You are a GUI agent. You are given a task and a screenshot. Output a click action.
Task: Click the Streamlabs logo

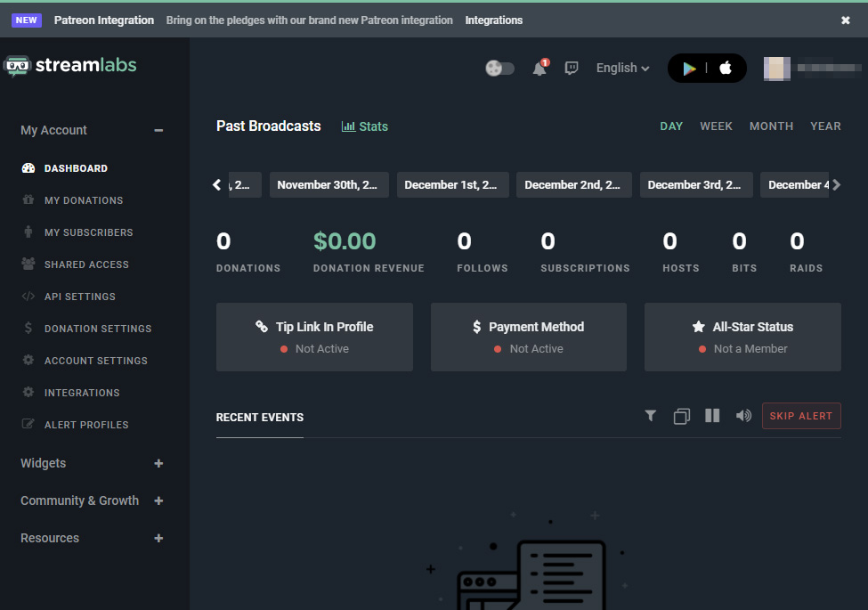pos(70,65)
